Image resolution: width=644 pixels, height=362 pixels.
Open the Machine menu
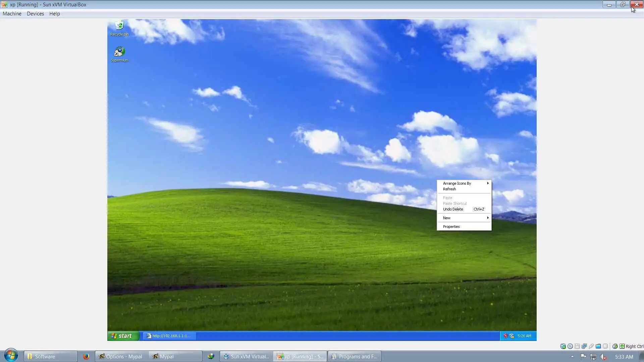(x=12, y=14)
